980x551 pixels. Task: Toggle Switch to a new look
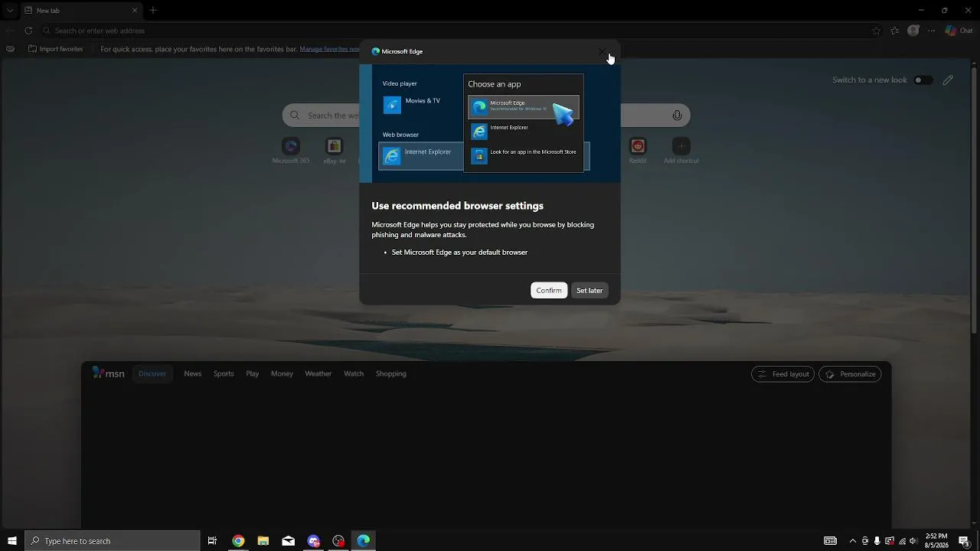click(923, 80)
